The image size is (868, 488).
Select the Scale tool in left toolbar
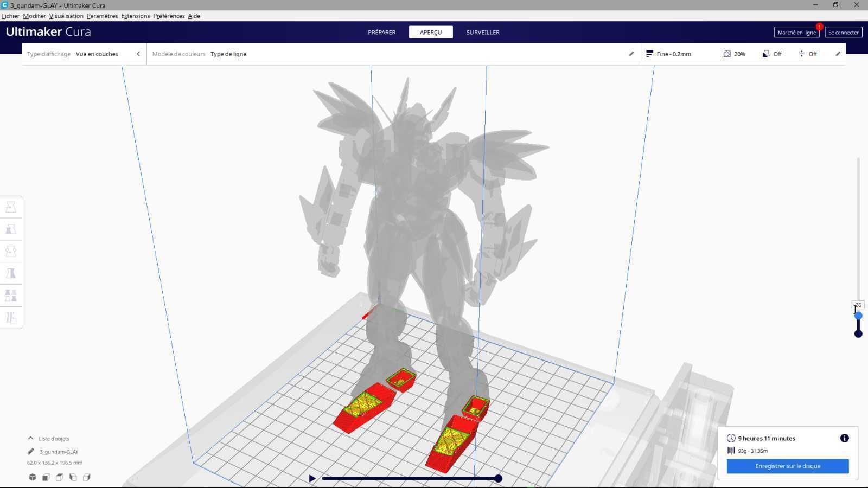[x=11, y=229]
